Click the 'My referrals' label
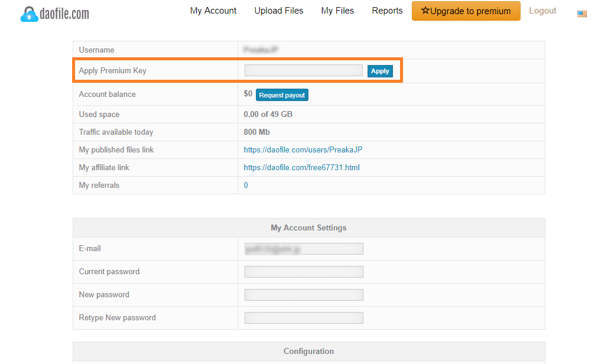 coord(99,185)
